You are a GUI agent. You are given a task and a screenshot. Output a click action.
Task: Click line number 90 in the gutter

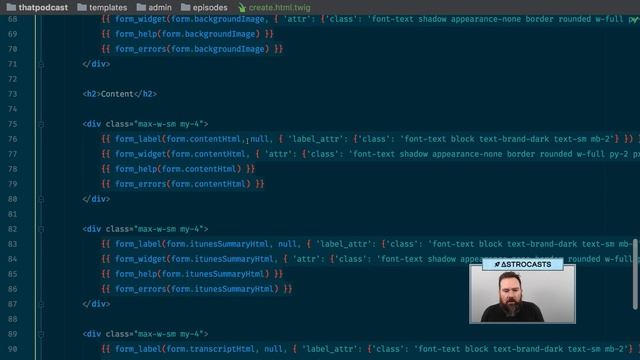(x=13, y=349)
